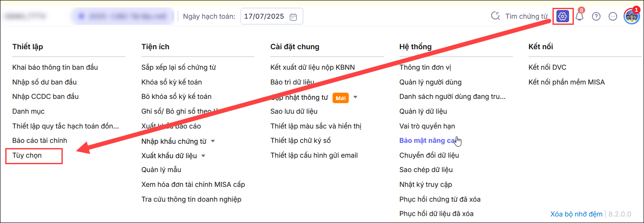This screenshot has height=223, width=644.
Task: Open Khai báo thông tin ban đầu
Action: tap(55, 68)
